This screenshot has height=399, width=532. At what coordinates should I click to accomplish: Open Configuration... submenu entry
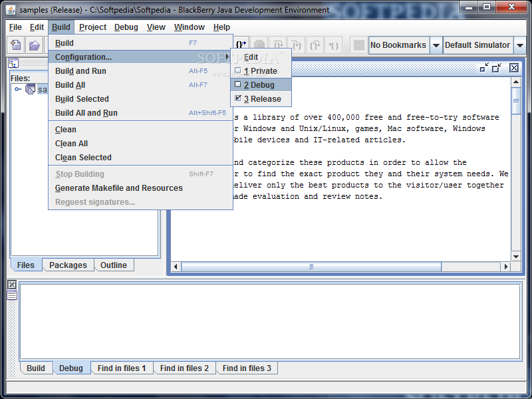tap(140, 57)
